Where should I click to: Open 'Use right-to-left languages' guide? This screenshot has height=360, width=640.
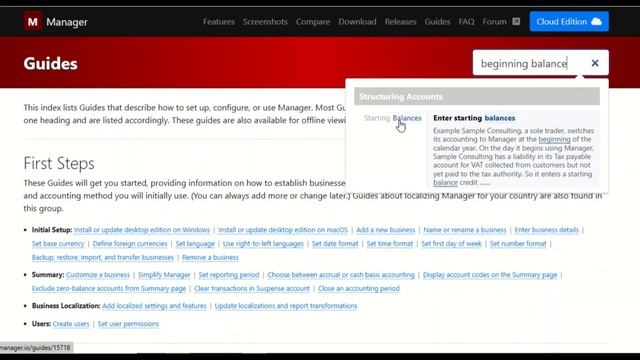263,244
